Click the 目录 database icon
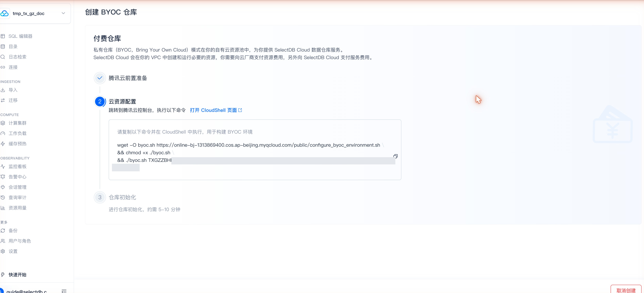This screenshot has height=293, width=644. point(3,47)
